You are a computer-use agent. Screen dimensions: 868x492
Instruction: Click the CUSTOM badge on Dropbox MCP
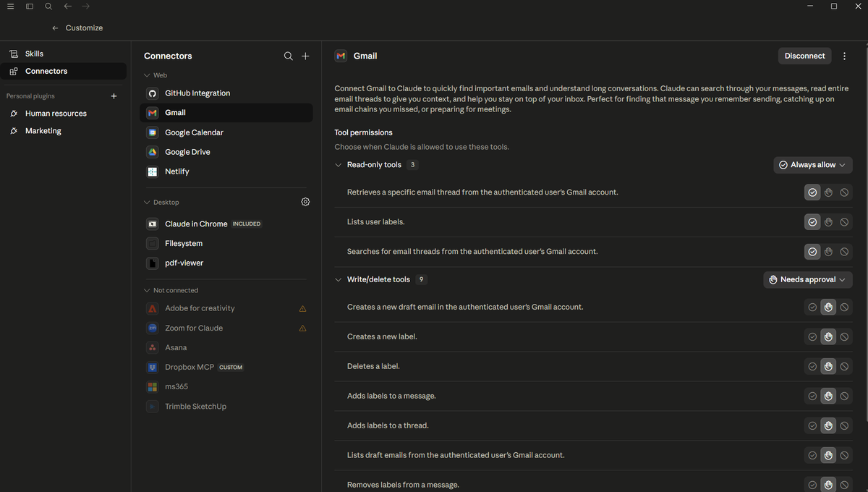[231, 368]
